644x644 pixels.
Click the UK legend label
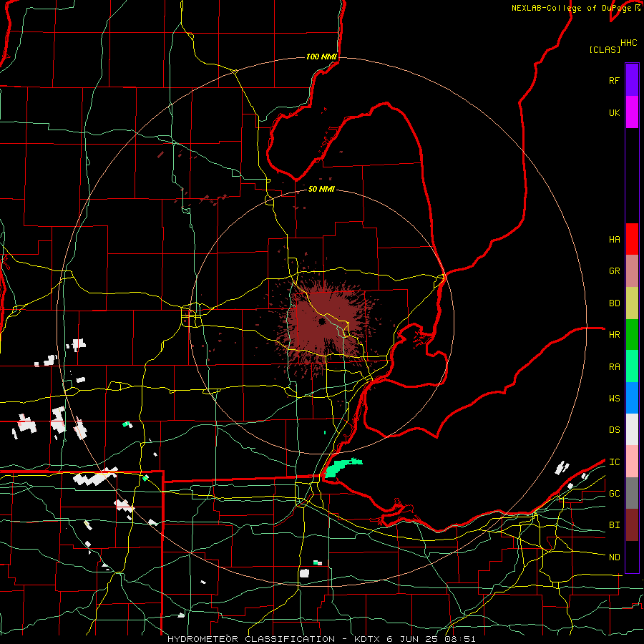(x=614, y=112)
